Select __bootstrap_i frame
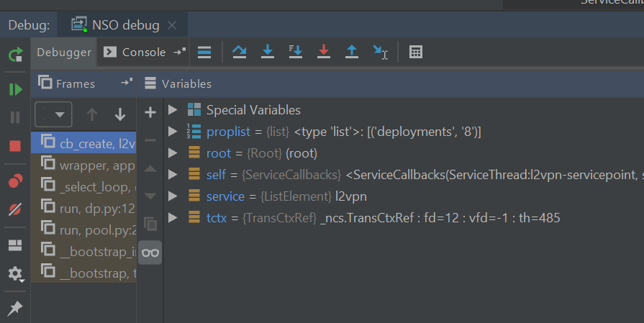The image size is (644, 323). [x=83, y=250]
